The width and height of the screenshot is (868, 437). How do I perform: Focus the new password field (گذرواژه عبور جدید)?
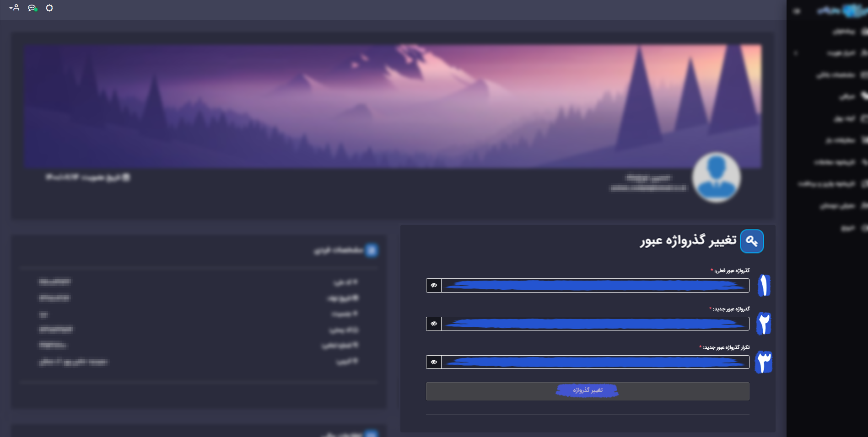(x=595, y=324)
